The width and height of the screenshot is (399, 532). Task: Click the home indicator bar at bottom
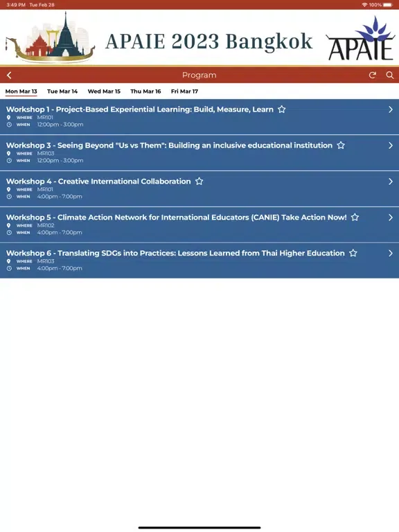coord(199,528)
